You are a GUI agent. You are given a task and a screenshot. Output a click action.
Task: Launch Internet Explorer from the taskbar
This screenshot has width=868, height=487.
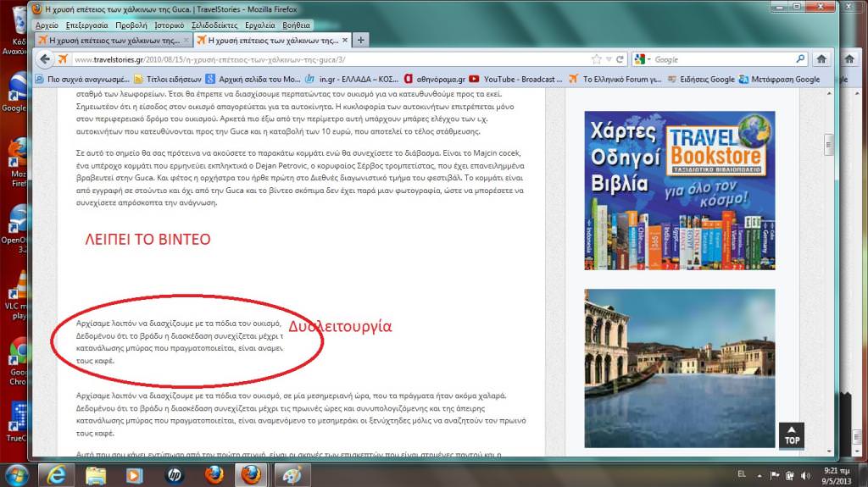point(56,475)
